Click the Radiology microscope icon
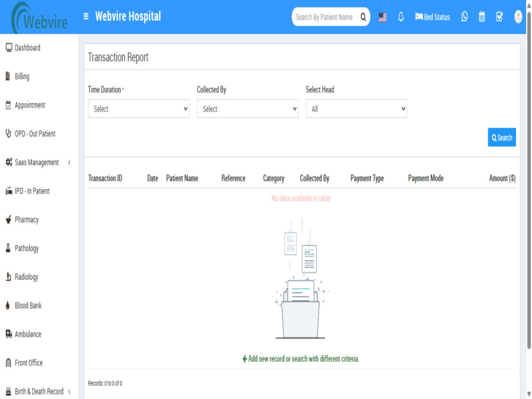Viewport: 532px width, 399px height. 8,277
